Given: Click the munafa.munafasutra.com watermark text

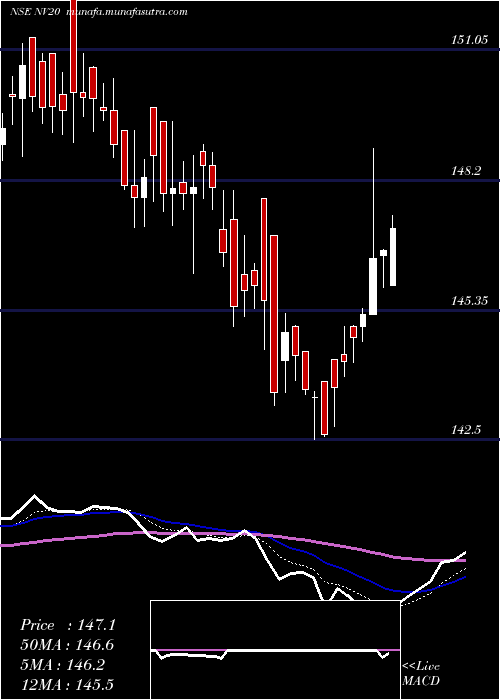Looking at the screenshot, I should click(x=127, y=12).
